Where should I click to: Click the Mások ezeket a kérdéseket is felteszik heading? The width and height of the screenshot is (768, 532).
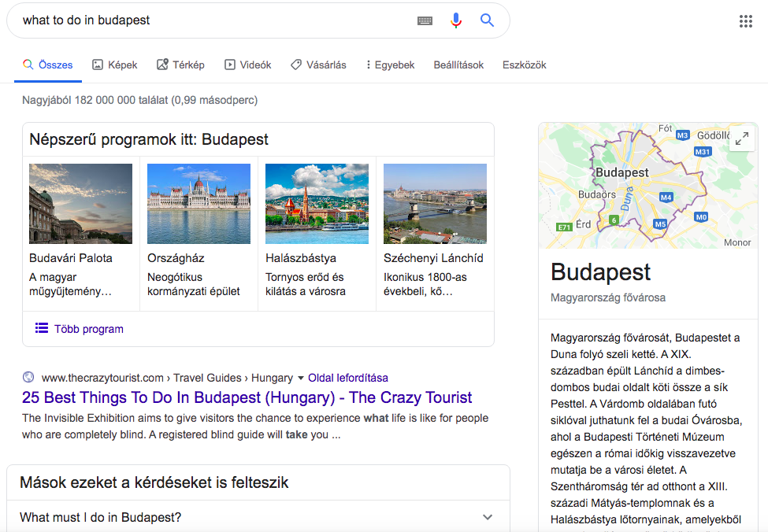pyautogui.click(x=154, y=482)
